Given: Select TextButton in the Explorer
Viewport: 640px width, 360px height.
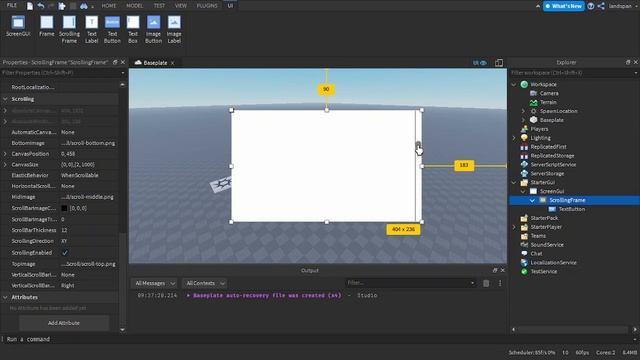Looking at the screenshot, I should [571, 209].
